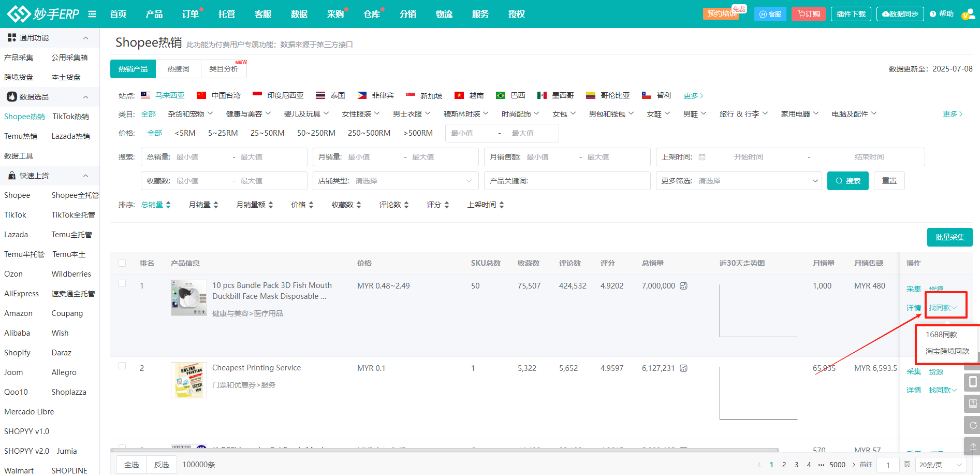Image resolution: width=980 pixels, height=475 pixels.
Task: Click 插件下载 button
Action: (x=851, y=14)
